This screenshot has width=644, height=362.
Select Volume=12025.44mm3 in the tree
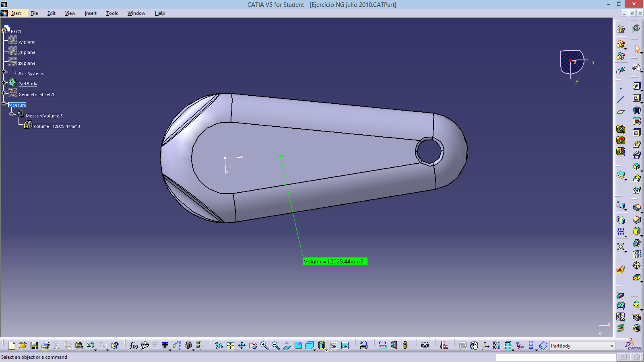tap(56, 126)
